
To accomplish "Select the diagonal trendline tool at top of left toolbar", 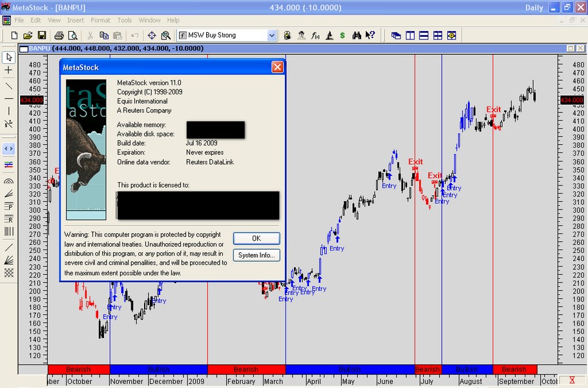I will point(8,86).
